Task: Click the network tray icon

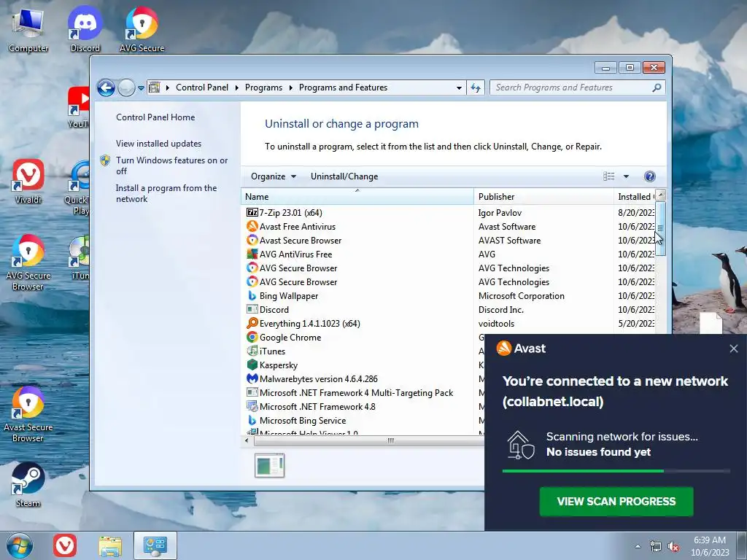Action: [656, 547]
